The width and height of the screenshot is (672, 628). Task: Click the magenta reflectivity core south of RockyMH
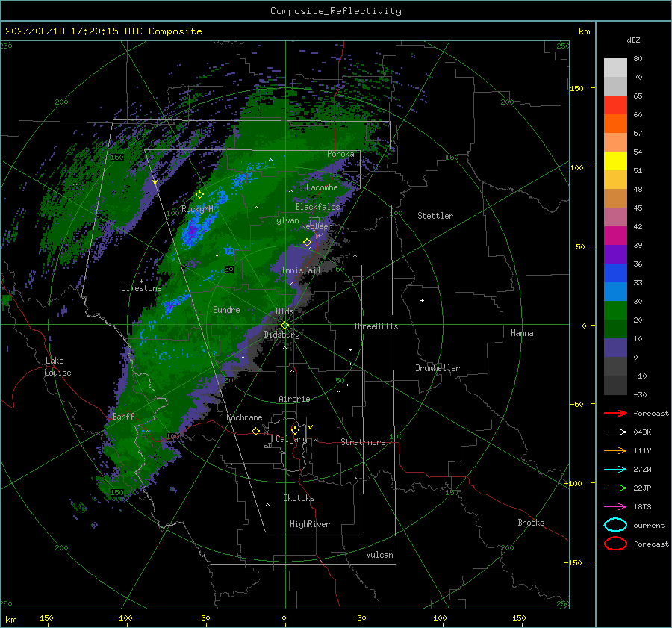tap(193, 231)
